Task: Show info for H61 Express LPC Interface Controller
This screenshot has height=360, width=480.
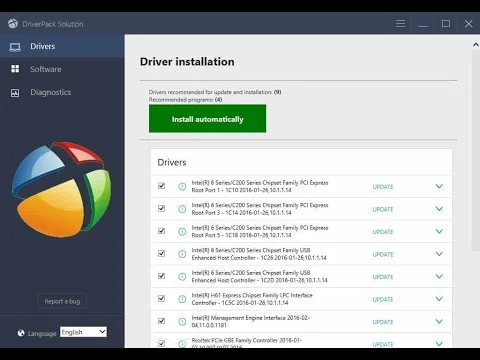Action: [182, 299]
